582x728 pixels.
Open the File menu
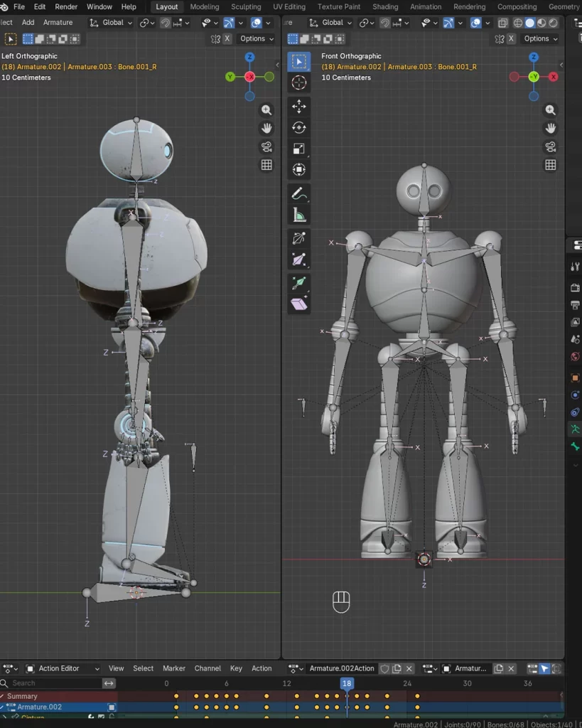click(19, 6)
